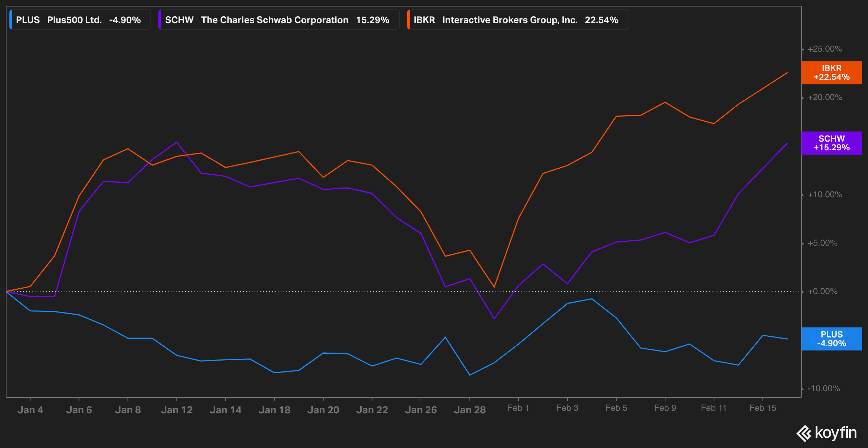Click the +20.00% axis label

tap(825, 98)
